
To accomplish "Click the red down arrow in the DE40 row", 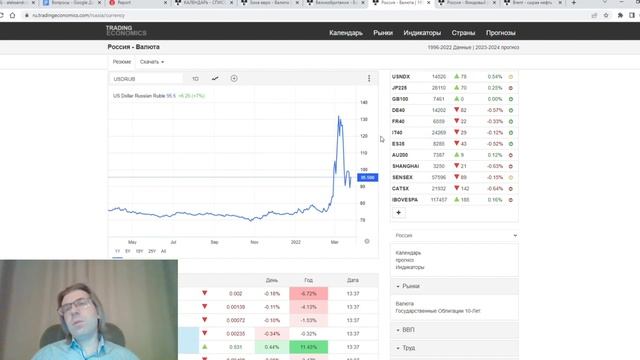I will tap(457, 110).
